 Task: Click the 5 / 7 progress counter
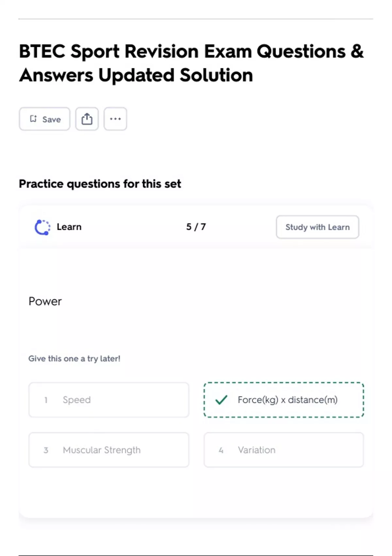[196, 227]
